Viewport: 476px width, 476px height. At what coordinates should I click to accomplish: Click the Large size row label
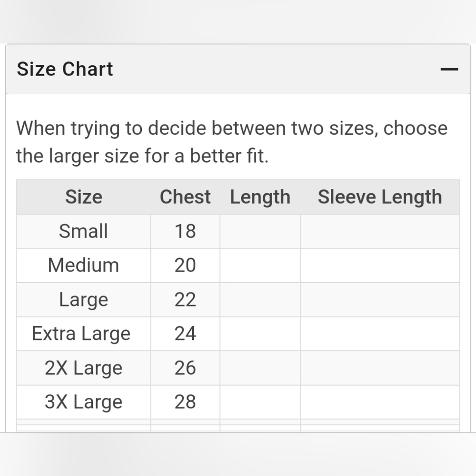coord(83,300)
